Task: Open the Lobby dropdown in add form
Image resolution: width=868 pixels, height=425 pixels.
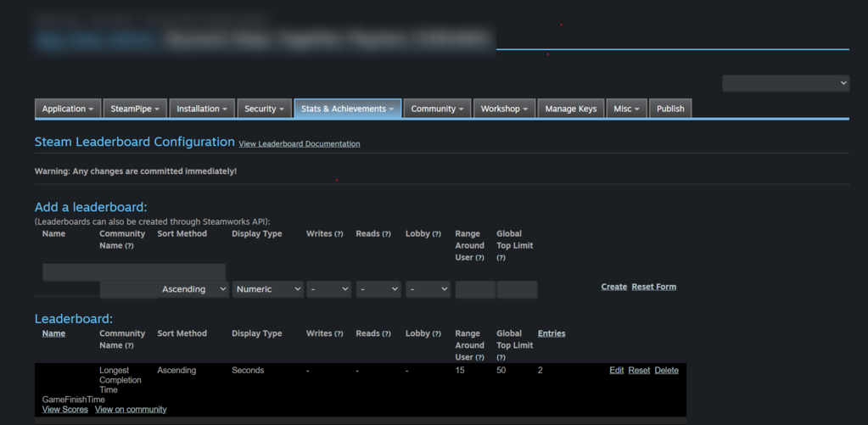Action: (x=428, y=289)
